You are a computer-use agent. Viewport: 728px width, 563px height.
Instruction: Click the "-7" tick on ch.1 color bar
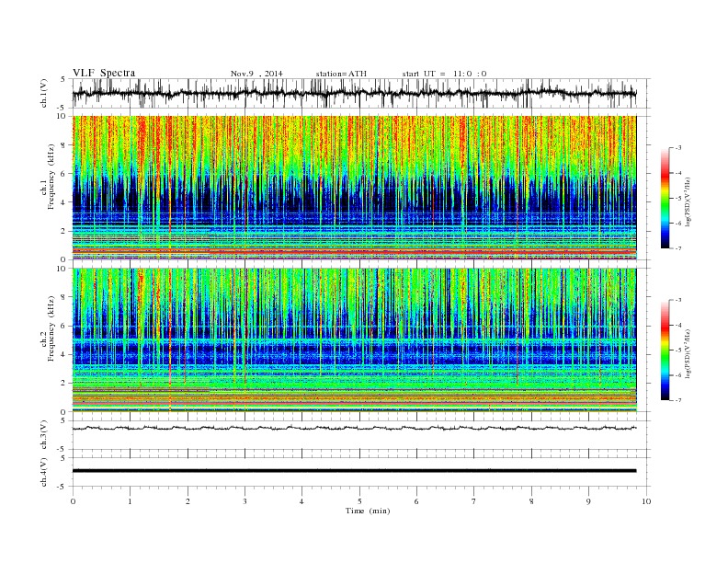tap(678, 248)
